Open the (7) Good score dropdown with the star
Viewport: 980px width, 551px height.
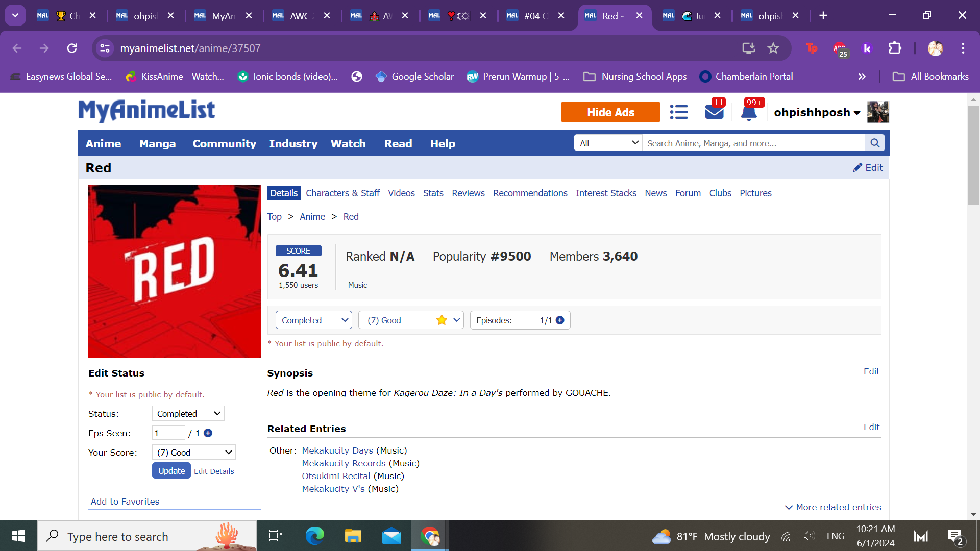coord(411,320)
